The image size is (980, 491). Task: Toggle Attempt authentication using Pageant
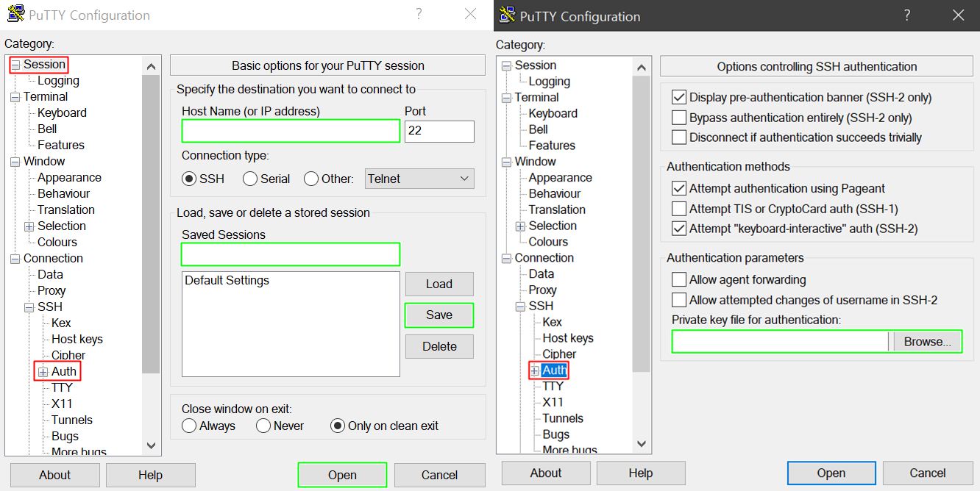tap(679, 189)
